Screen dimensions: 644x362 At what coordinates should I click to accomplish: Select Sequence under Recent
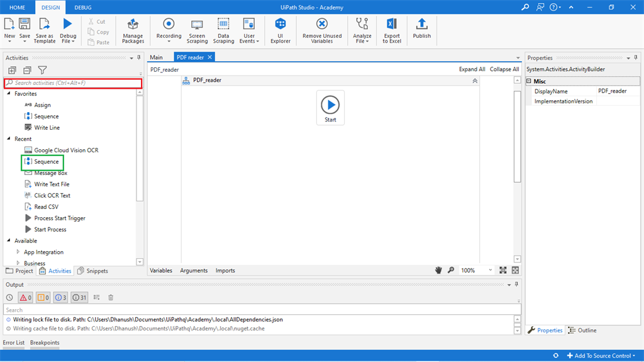[42, 162]
